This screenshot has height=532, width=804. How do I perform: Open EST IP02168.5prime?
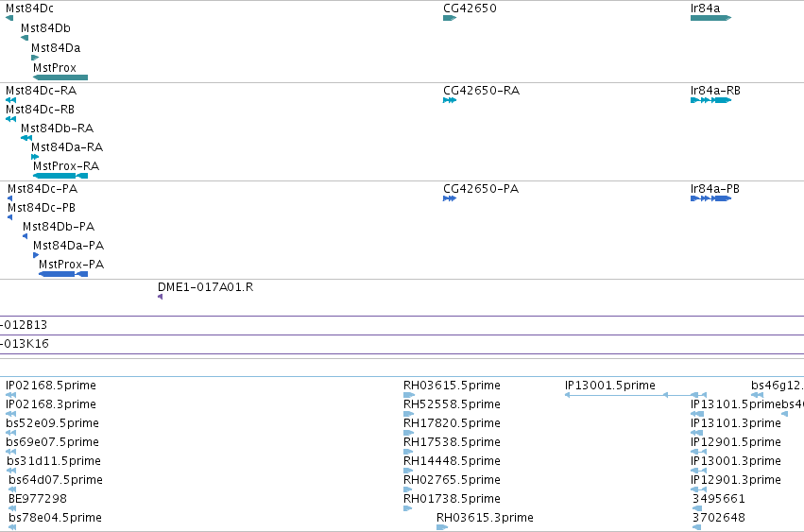51,386
